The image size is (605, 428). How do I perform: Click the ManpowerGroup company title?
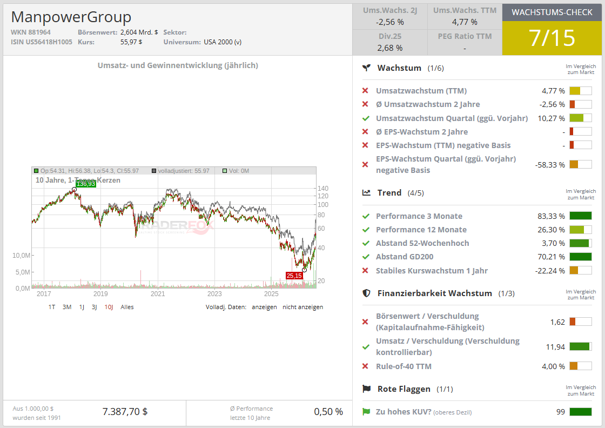click(71, 17)
